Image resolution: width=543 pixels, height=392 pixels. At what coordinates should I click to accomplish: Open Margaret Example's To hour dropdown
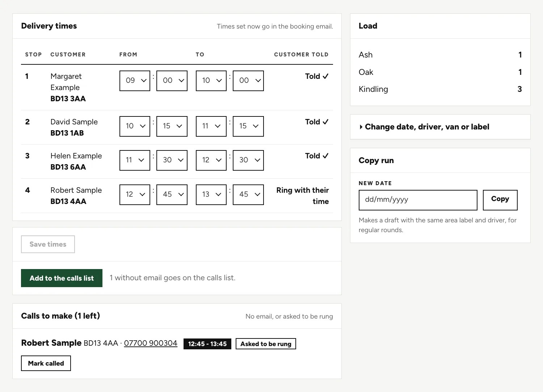[211, 81]
